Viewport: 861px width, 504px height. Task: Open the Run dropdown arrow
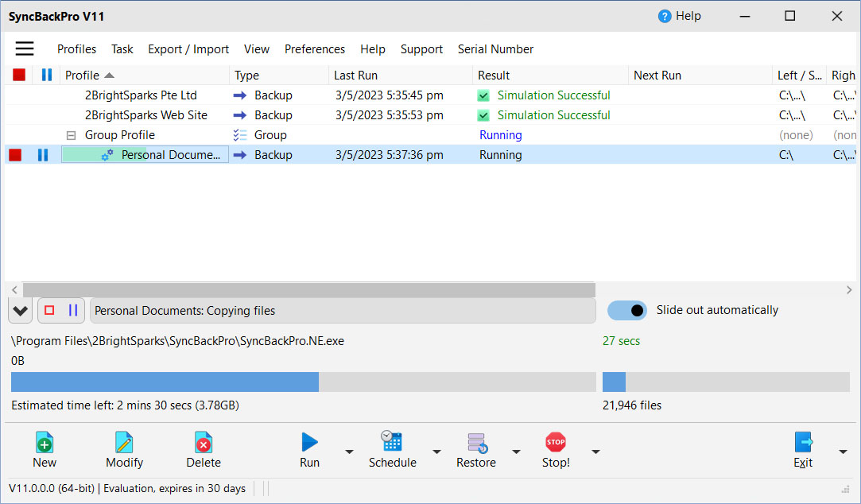click(x=349, y=452)
